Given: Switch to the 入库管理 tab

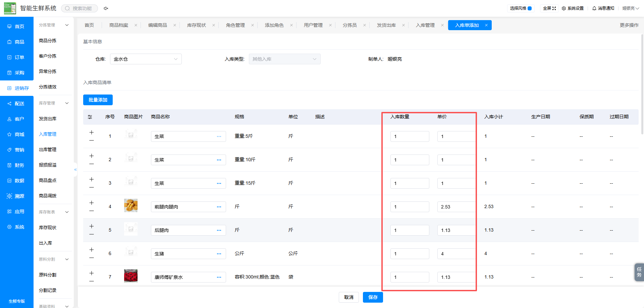Looking at the screenshot, I should click(425, 25).
